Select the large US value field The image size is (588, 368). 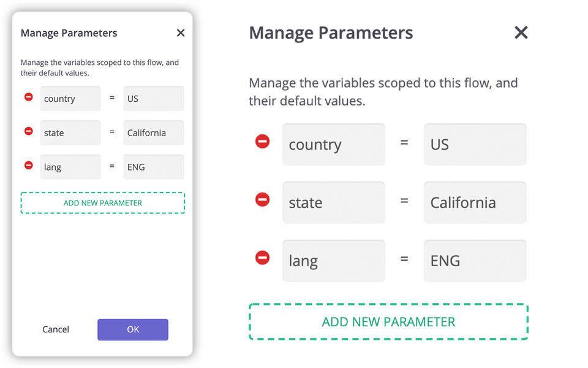point(475,145)
